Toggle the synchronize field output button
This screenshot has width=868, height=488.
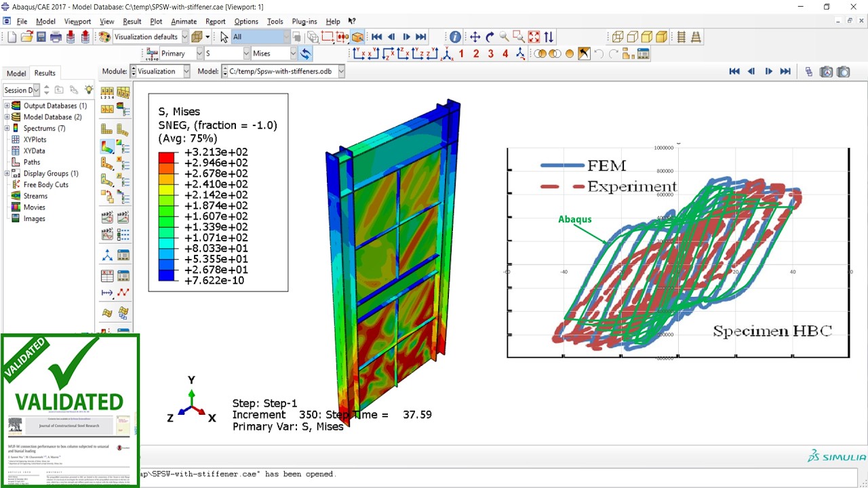pyautogui.click(x=306, y=54)
